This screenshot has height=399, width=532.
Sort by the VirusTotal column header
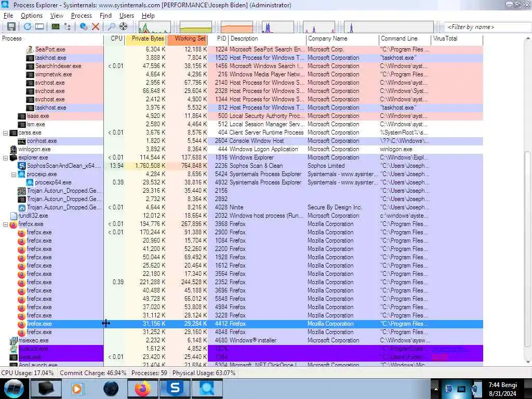click(x=457, y=38)
